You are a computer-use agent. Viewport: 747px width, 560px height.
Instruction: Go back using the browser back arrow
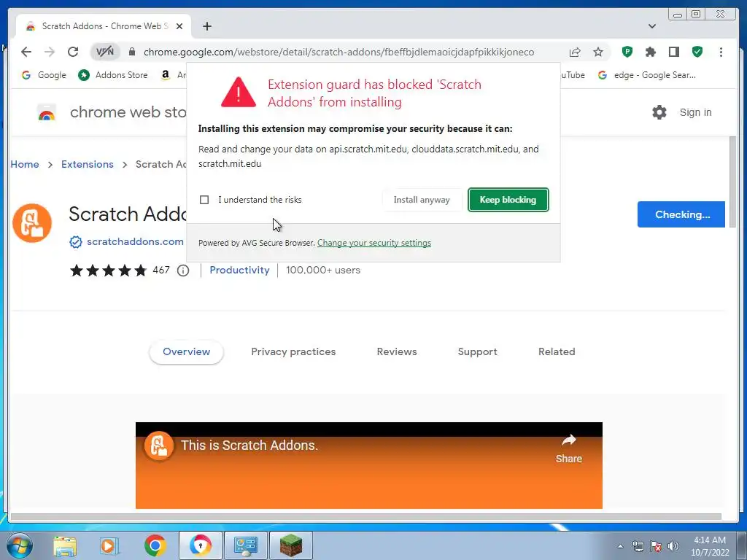tap(26, 52)
